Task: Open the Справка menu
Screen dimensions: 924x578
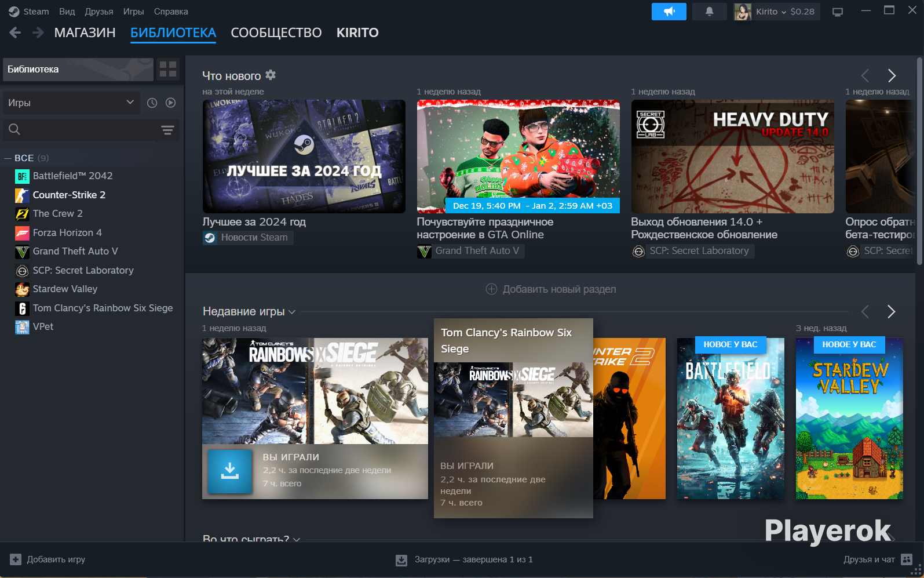Action: tap(171, 12)
